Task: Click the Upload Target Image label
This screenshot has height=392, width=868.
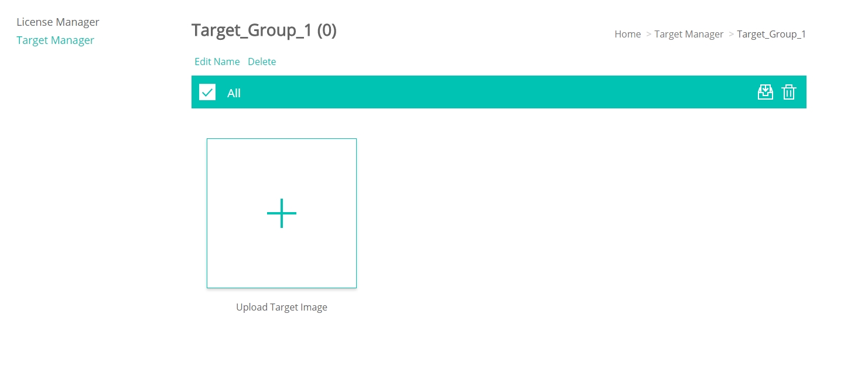Action: [x=282, y=307]
